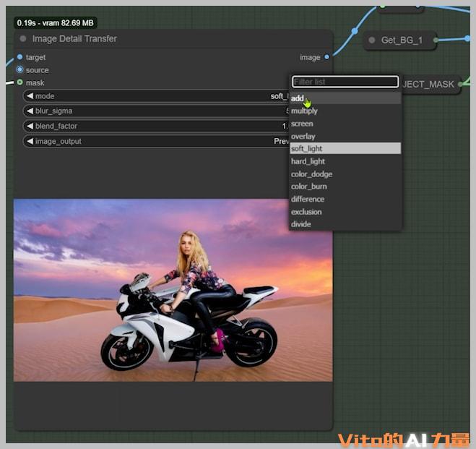Pick the screen blend mode

[x=345, y=124]
